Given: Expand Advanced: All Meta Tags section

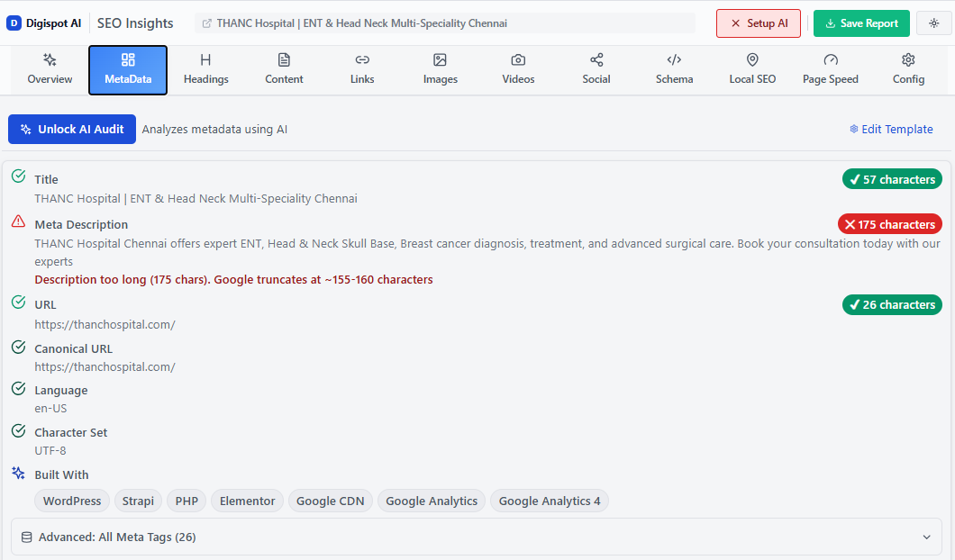Looking at the screenshot, I should [477, 537].
